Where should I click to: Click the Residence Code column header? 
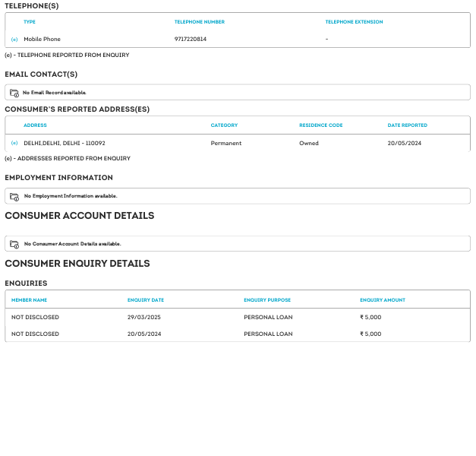320,125
